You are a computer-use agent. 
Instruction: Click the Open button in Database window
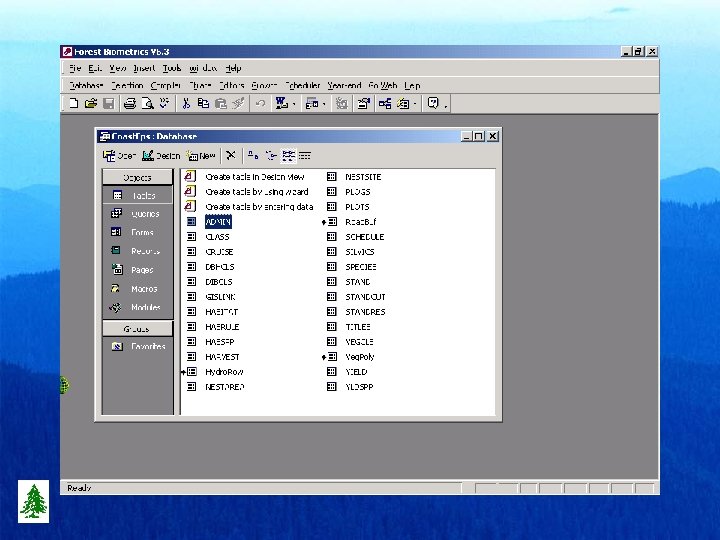(119, 156)
